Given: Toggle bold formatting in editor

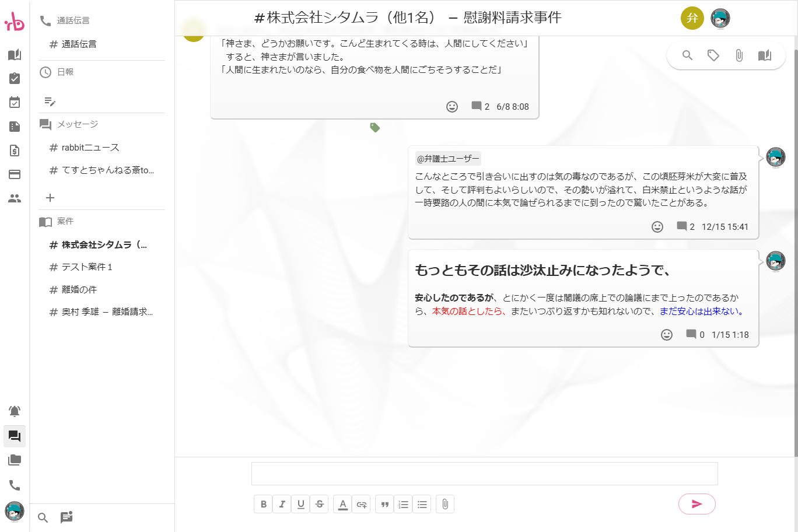Looking at the screenshot, I should (264, 504).
